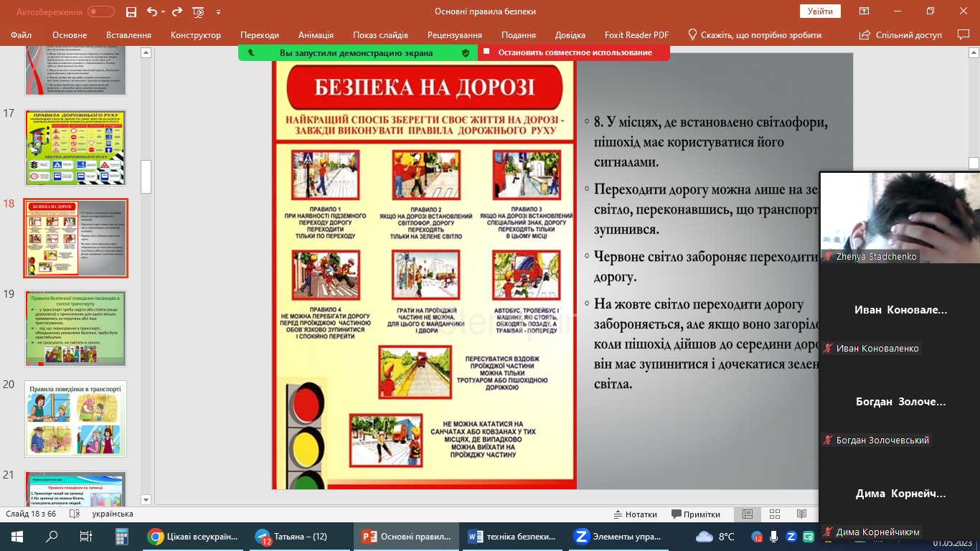The height and width of the screenshot is (551, 980).
Task: Click the Zoom system tray icon
Action: (791, 536)
